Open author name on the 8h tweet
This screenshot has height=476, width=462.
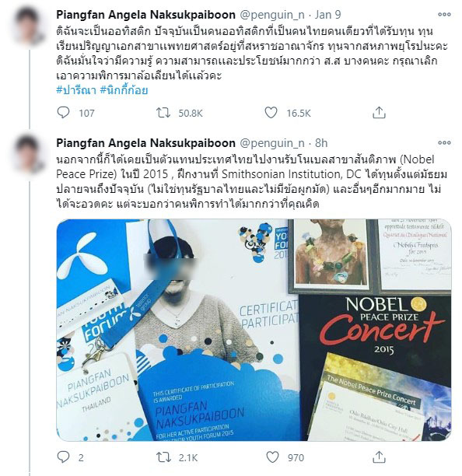(145, 143)
